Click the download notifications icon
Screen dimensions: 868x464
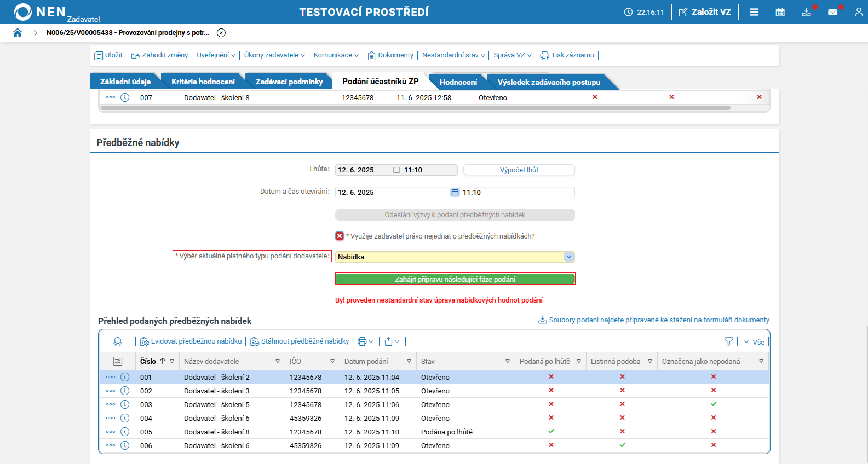[806, 12]
